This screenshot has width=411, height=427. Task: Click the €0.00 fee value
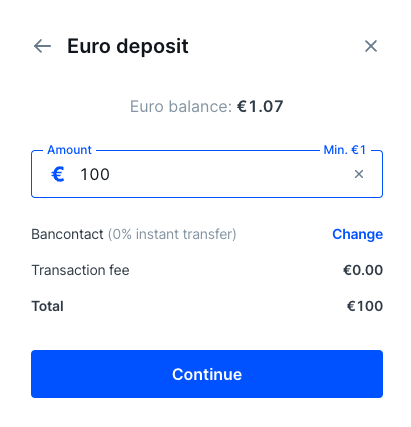click(363, 270)
